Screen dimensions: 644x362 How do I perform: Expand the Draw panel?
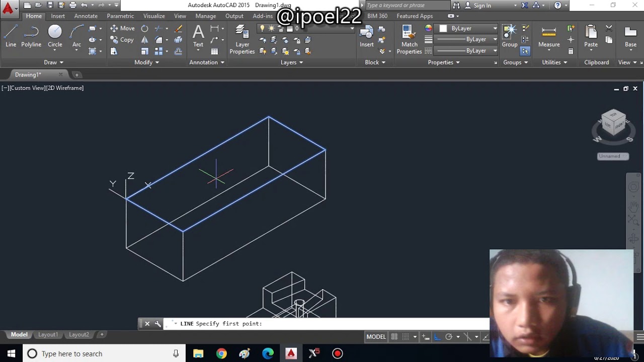click(x=53, y=62)
